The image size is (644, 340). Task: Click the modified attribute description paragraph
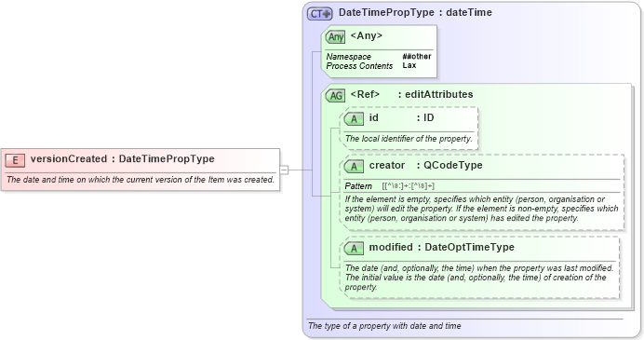[x=479, y=278]
